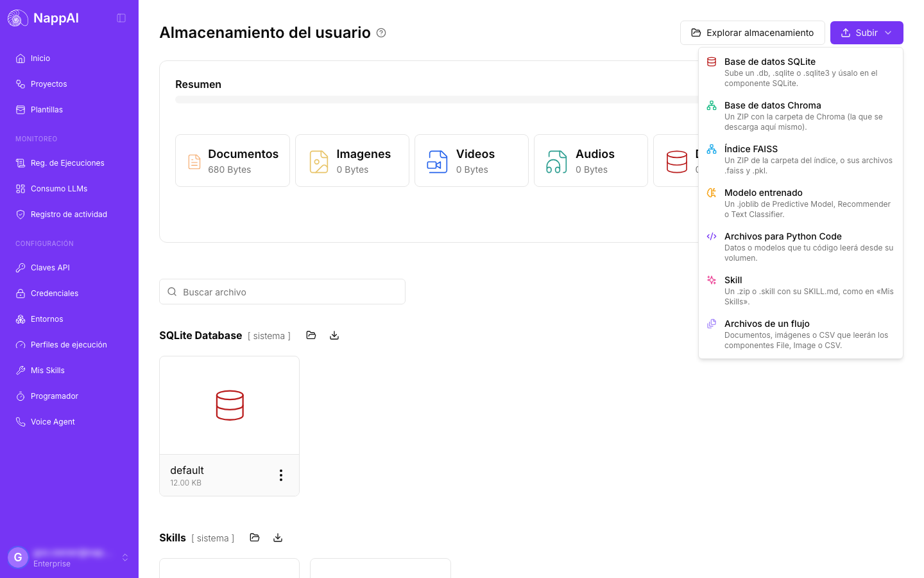924x578 pixels.
Task: Go to Credenciales settings
Action: click(x=69, y=293)
